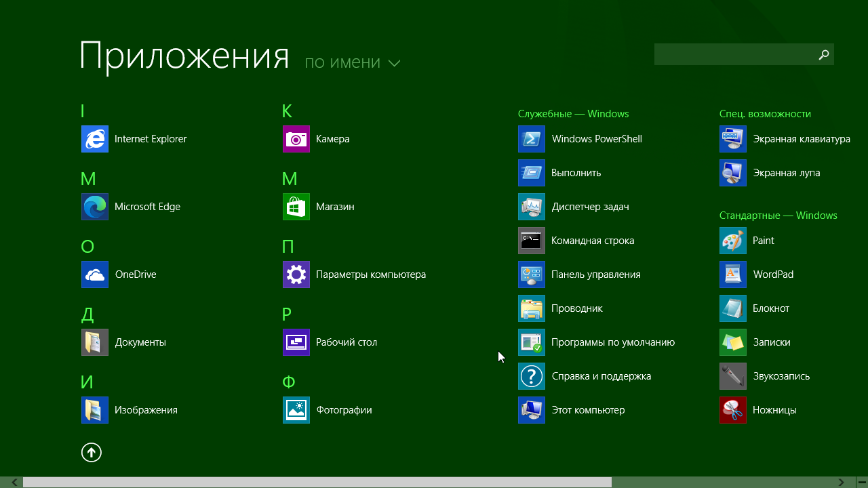Open the Записки sticky notes icon
868x488 pixels.
pos(733,342)
